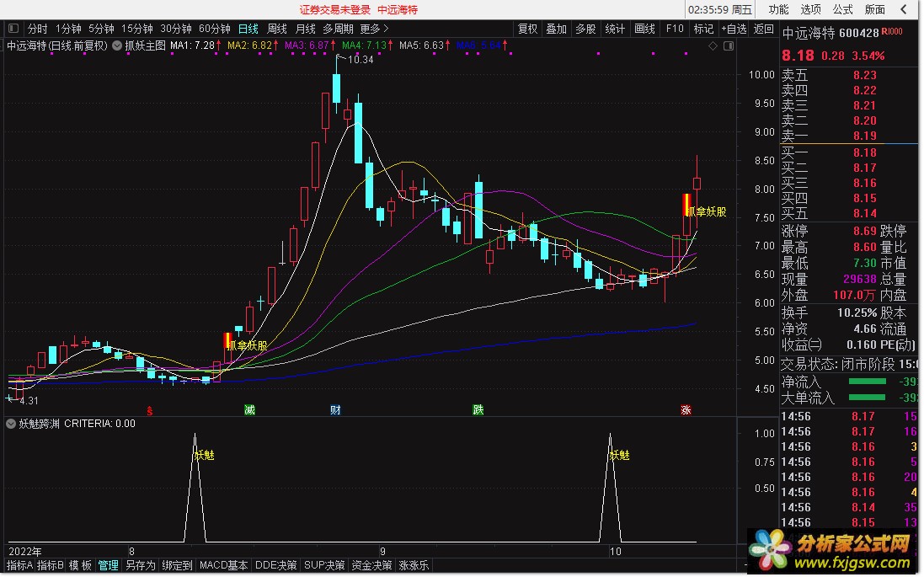Click 中远海特 title link in top bar
The width and height of the screenshot is (924, 577).
tap(398, 9)
